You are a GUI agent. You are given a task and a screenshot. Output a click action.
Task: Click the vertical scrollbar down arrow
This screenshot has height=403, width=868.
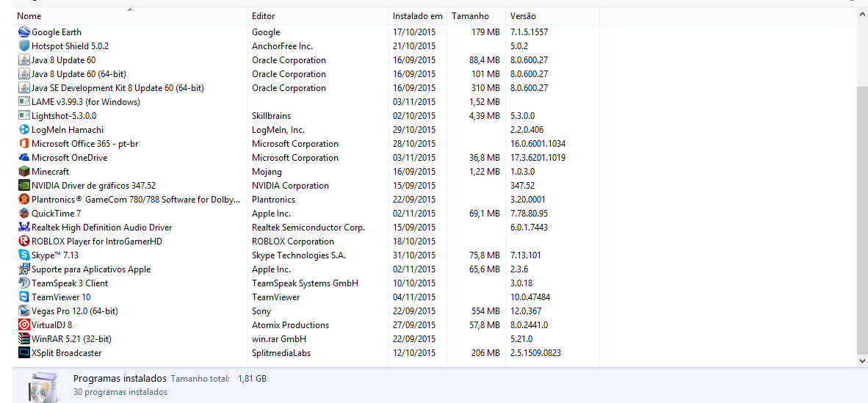coord(862,361)
